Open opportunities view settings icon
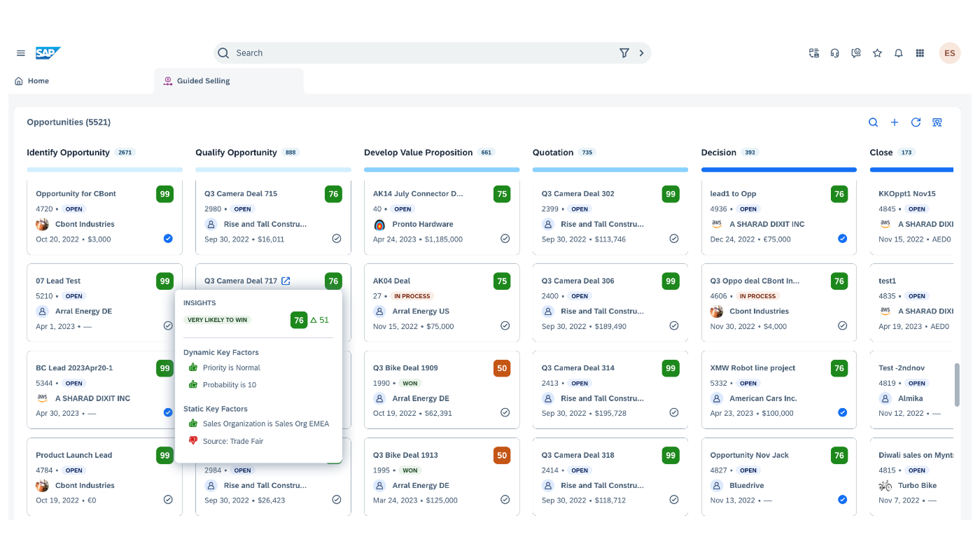Image resolution: width=980 pixels, height=560 pixels. (x=937, y=122)
